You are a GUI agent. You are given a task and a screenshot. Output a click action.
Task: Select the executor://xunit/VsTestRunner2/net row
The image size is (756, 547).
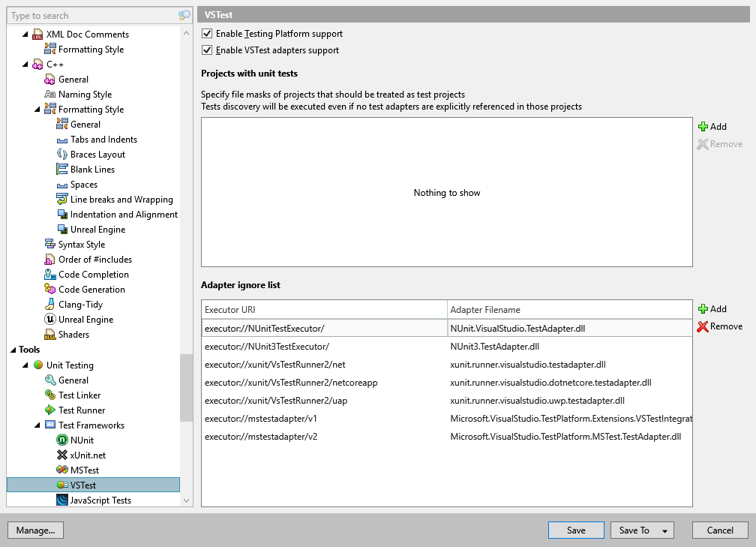pyautogui.click(x=447, y=365)
